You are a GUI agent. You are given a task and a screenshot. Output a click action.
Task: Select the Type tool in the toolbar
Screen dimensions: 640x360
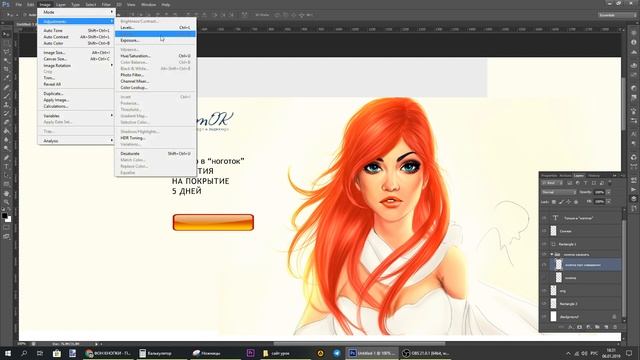pos(6,167)
